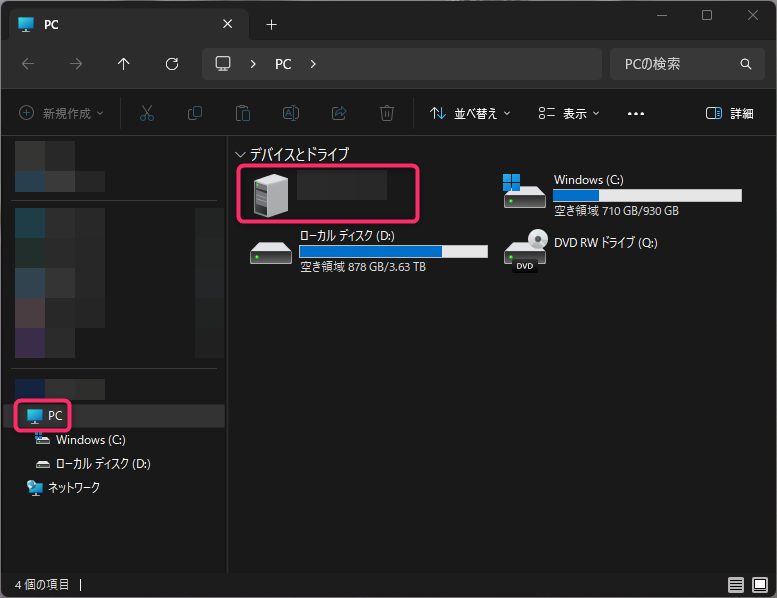Click the Paste clipboard icon
The height and width of the screenshot is (598, 777).
pyautogui.click(x=242, y=113)
